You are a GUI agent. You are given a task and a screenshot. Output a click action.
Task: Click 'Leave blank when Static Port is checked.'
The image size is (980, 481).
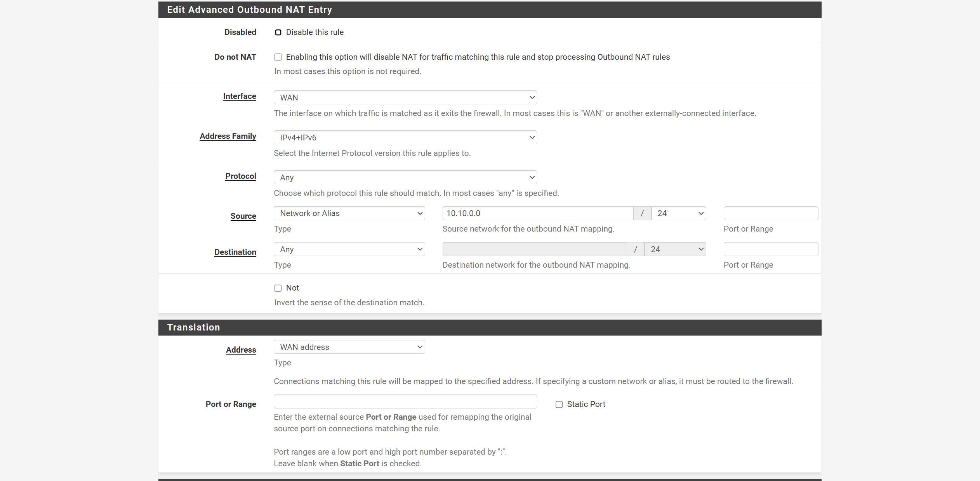(348, 464)
